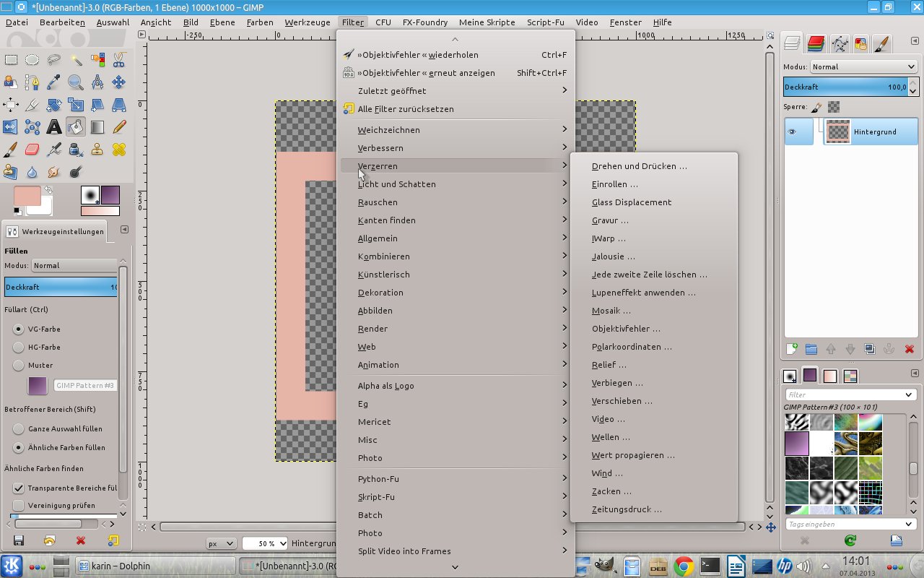Select the Color Picker eyedropper tool
The height and width of the screenshot is (578, 924).
[x=54, y=82]
